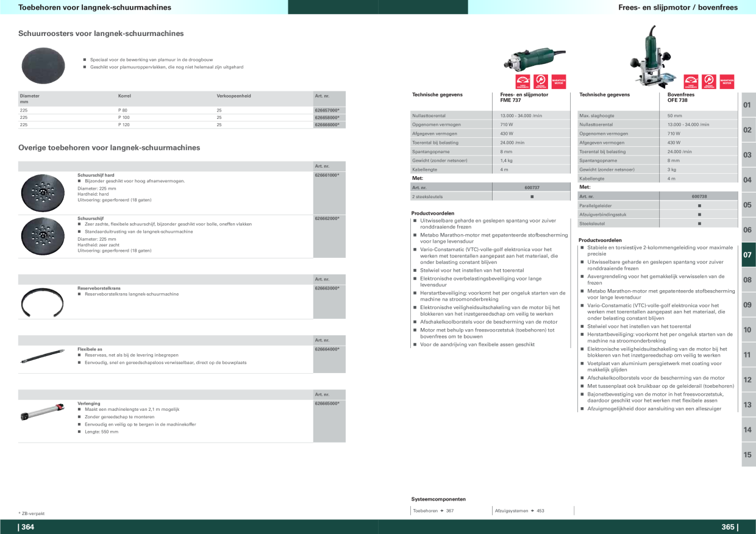Jump to chapter tab 09
Image resolution: width=756 pixels, height=534 pixels.
[x=747, y=305]
